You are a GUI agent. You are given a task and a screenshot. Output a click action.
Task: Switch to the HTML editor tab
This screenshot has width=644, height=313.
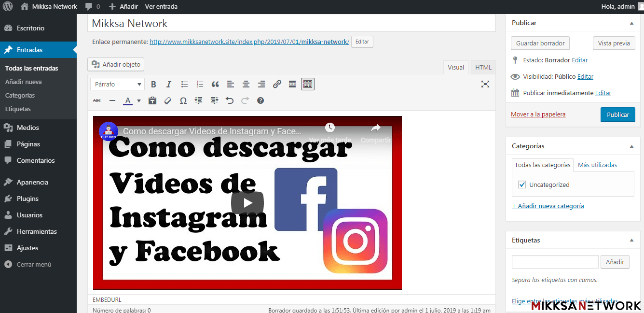point(483,68)
